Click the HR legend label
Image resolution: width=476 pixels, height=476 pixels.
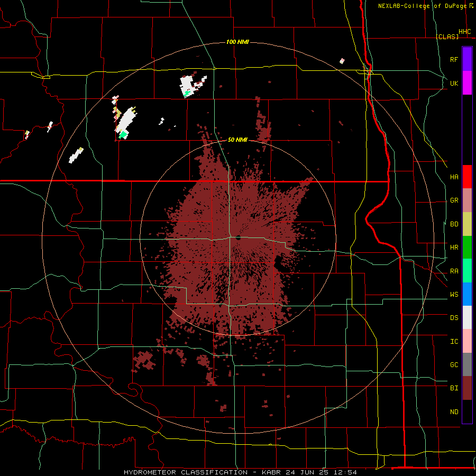[x=454, y=248]
